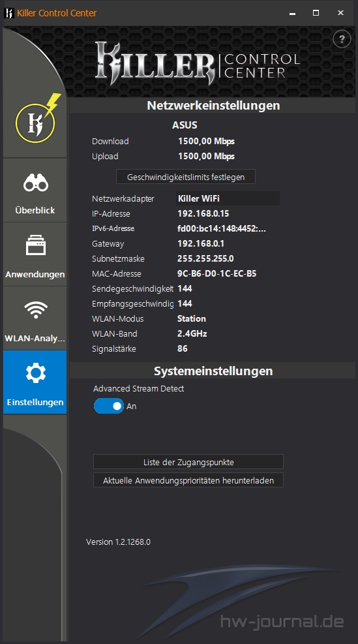This screenshot has width=358, height=644.
Task: Click the ASUS network name
Action: click(x=185, y=125)
